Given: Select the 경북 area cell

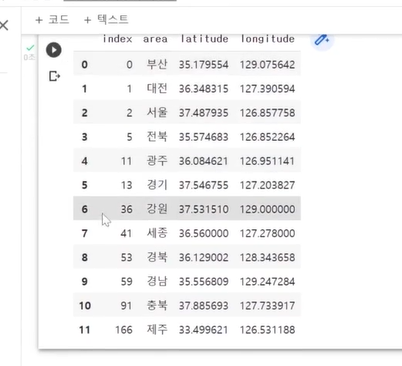Looking at the screenshot, I should [x=157, y=257].
